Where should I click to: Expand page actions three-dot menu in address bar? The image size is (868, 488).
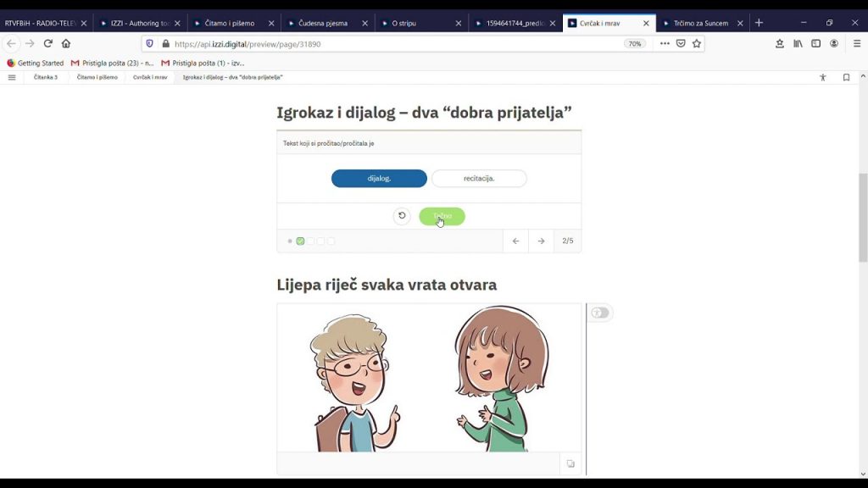(x=665, y=43)
